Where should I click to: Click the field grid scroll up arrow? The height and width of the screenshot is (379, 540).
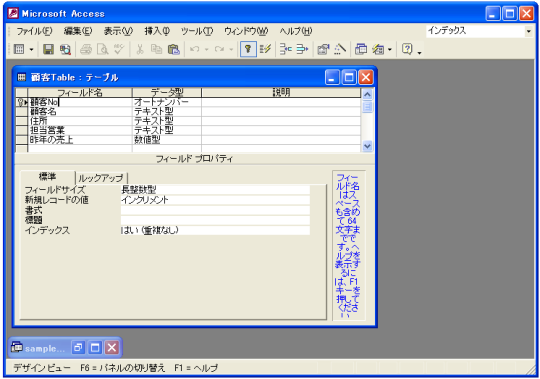pos(367,94)
